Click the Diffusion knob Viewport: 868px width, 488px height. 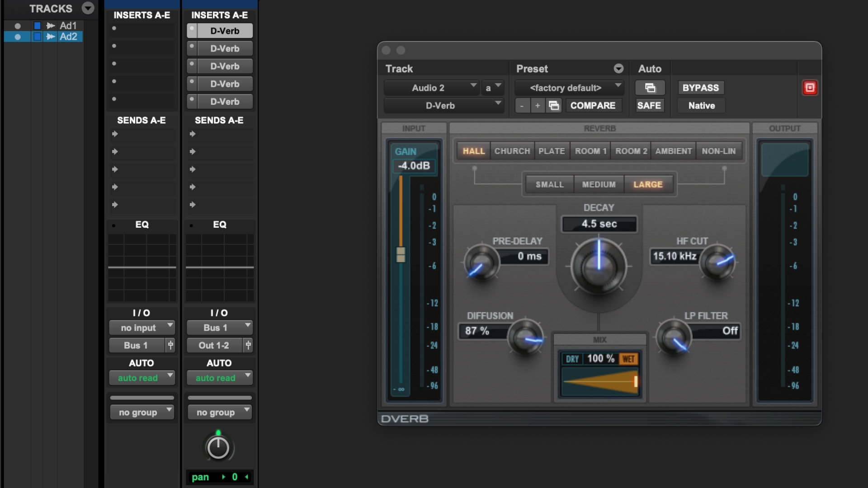tap(525, 337)
